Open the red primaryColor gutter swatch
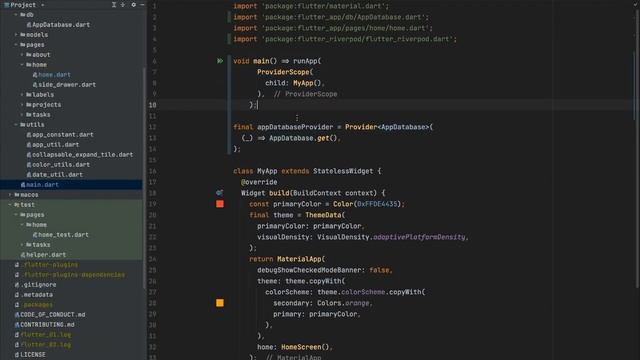 click(220, 204)
